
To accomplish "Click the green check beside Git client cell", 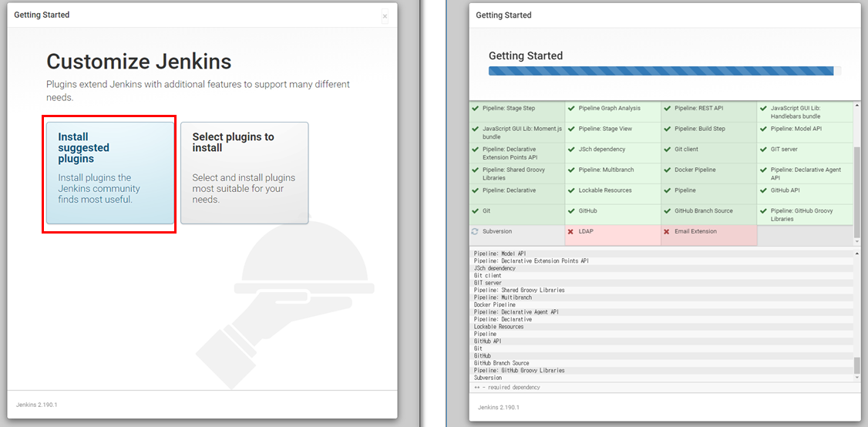I will [x=667, y=150].
